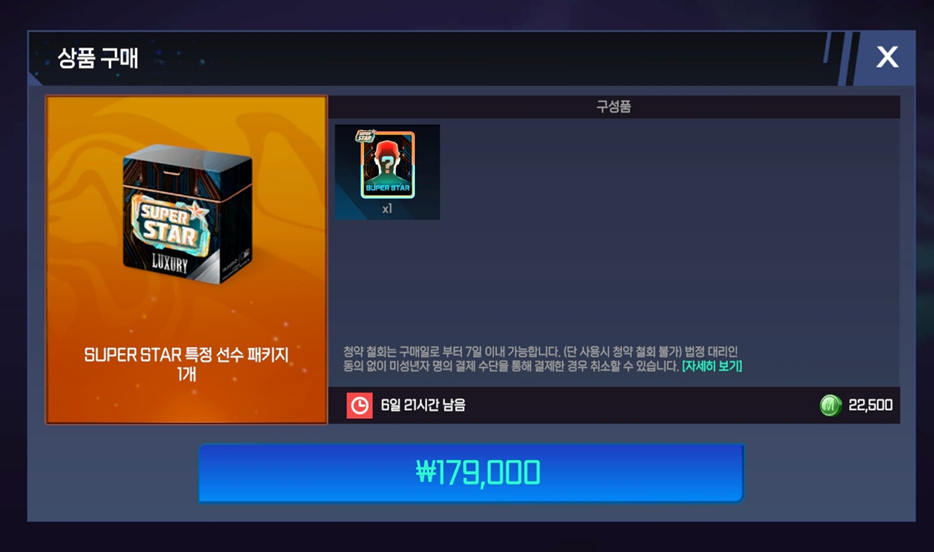The height and width of the screenshot is (552, 934).
Task: Click the red clock timer icon
Action: pos(360,406)
